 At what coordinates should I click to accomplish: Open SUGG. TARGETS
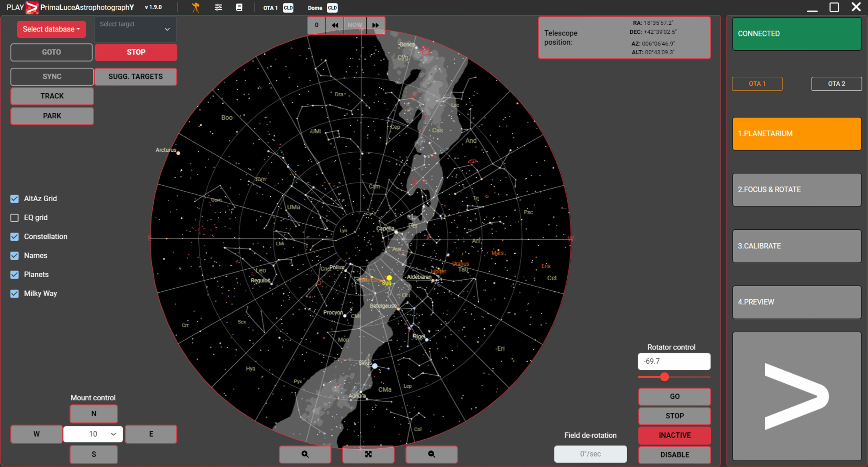point(135,76)
